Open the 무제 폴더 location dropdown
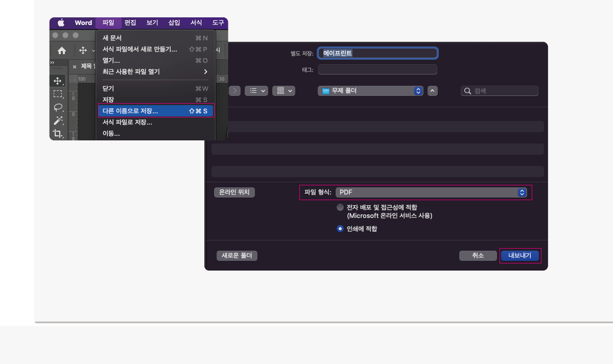Image resolution: width=613 pixels, height=364 pixels. tap(371, 90)
